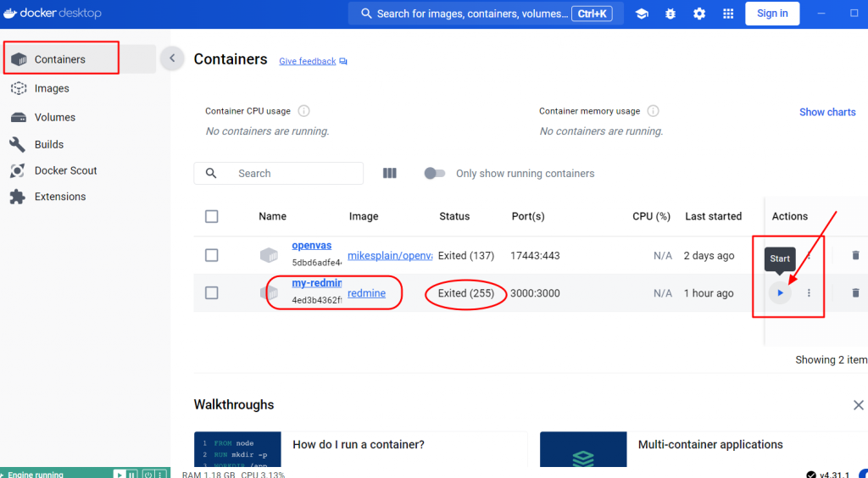Click the Exited (255) status text
Image resolution: width=868 pixels, height=478 pixels.
point(466,293)
